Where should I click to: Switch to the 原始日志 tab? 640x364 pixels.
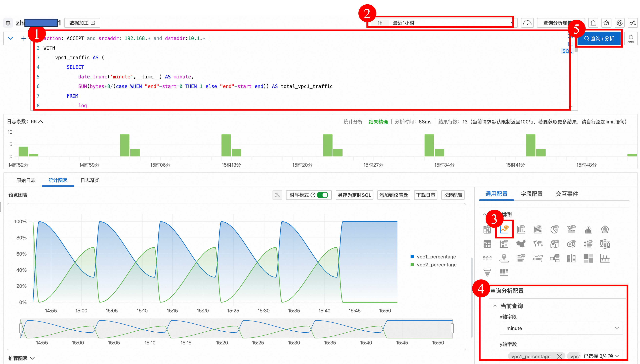(x=26, y=180)
